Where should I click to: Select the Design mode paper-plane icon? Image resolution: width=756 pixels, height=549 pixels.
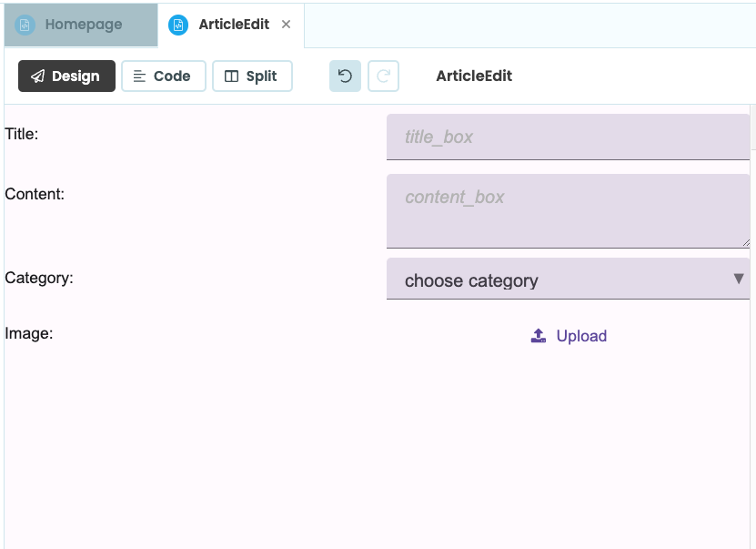[39, 76]
